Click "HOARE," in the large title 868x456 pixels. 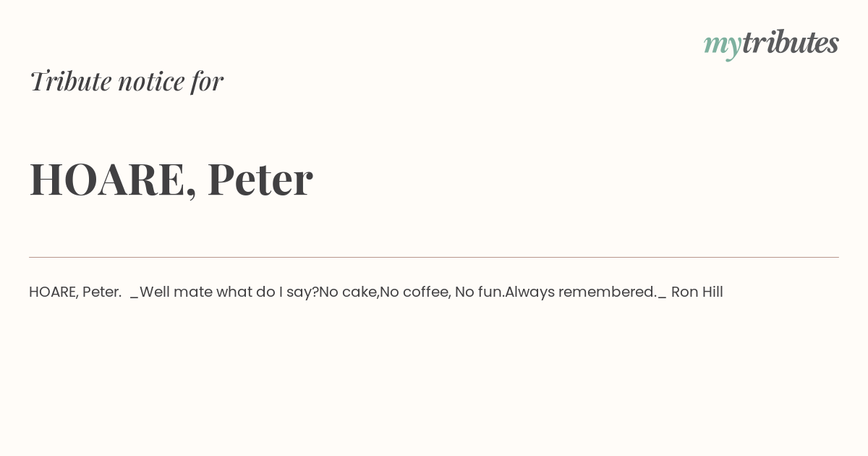click(110, 179)
